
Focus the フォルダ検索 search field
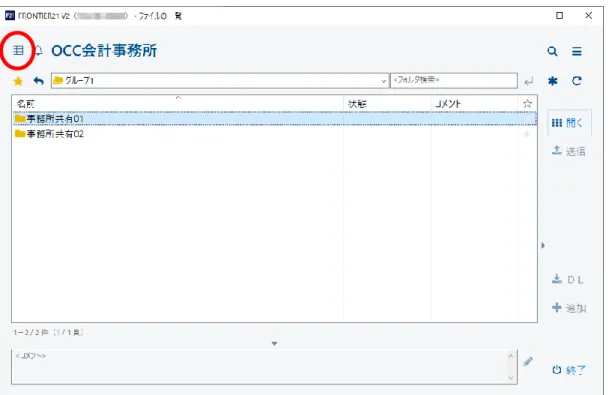point(454,80)
